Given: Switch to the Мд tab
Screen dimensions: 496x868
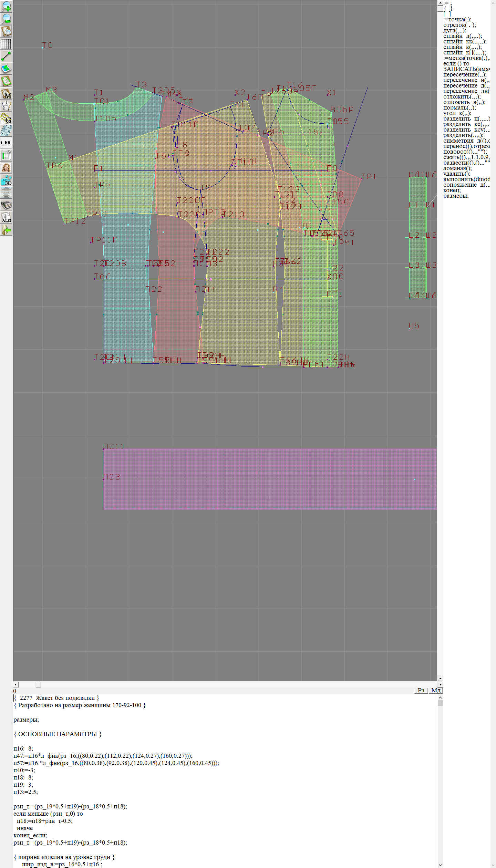Looking at the screenshot, I should tap(436, 690).
